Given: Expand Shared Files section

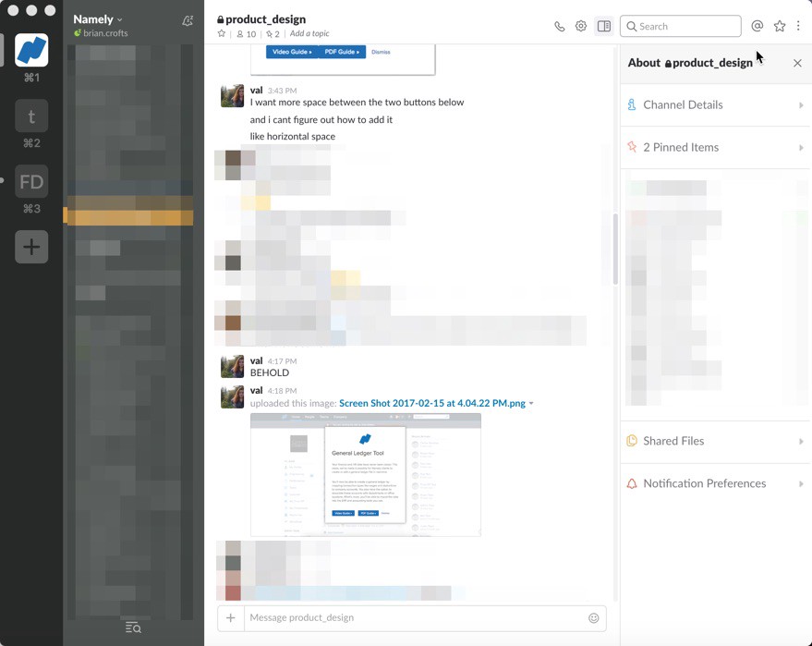Looking at the screenshot, I should pos(716,442).
